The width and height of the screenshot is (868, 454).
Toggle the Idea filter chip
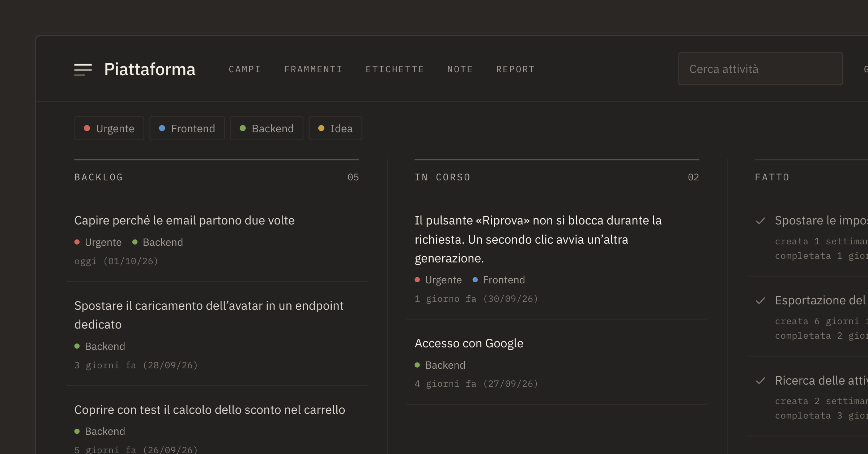pyautogui.click(x=335, y=128)
